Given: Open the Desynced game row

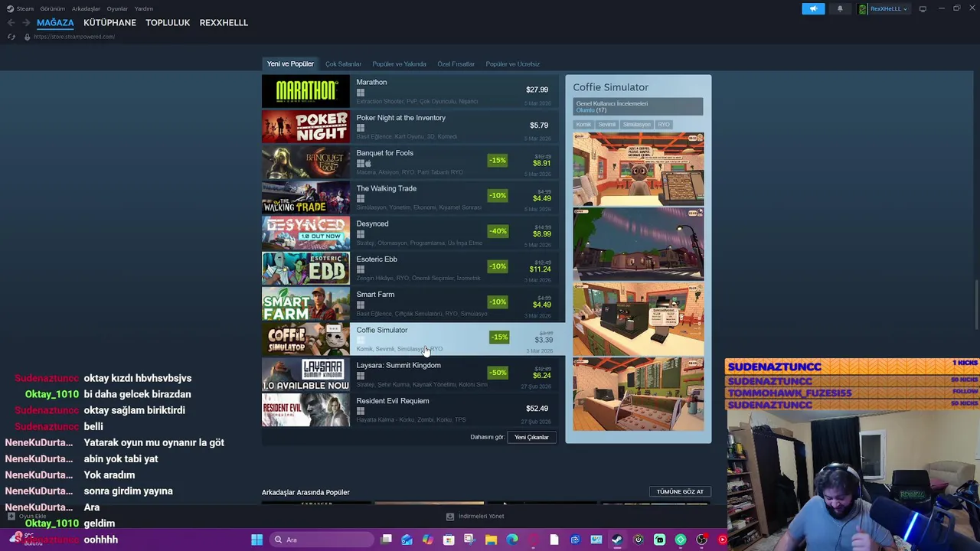Looking at the screenshot, I should (x=410, y=233).
